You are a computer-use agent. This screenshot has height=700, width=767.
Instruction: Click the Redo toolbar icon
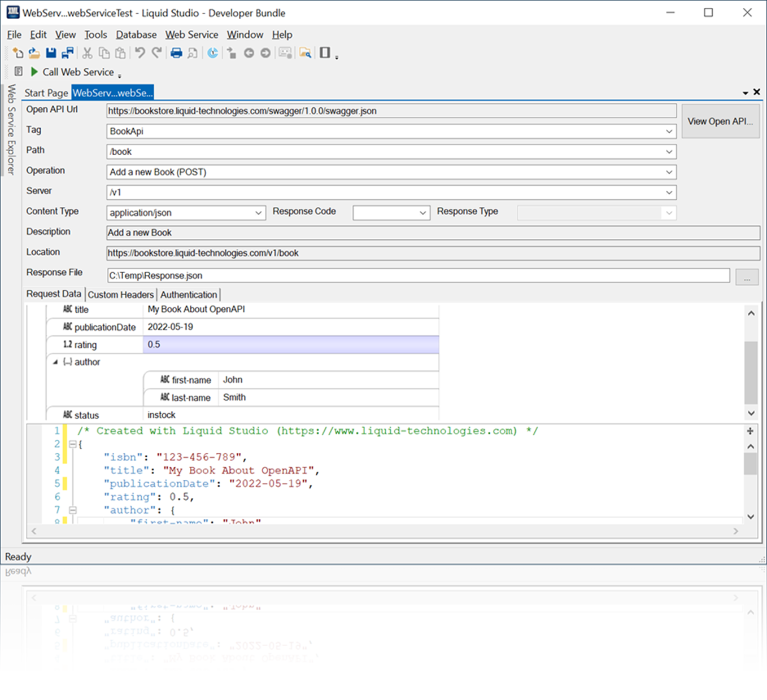coord(156,53)
